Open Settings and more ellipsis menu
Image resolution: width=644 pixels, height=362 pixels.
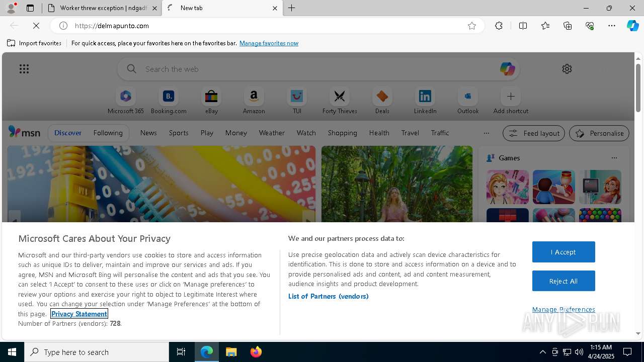612,26
